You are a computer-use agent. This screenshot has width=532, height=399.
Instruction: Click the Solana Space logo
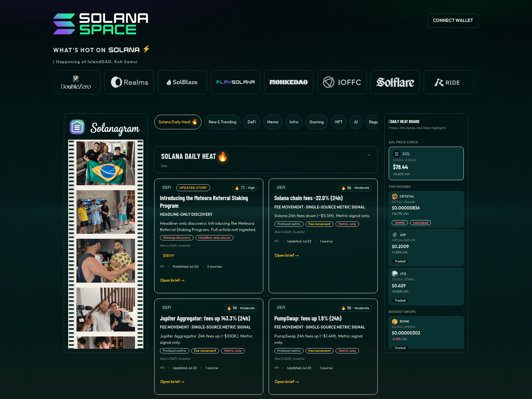pos(101,24)
